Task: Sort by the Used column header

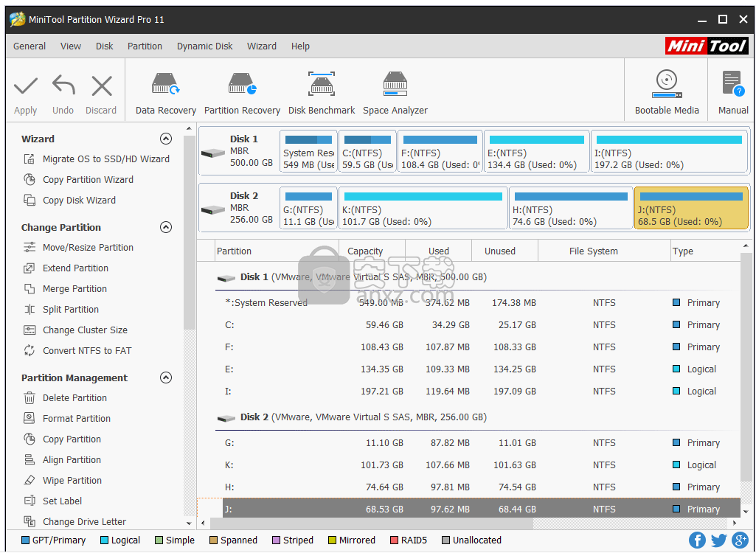Action: [438, 251]
